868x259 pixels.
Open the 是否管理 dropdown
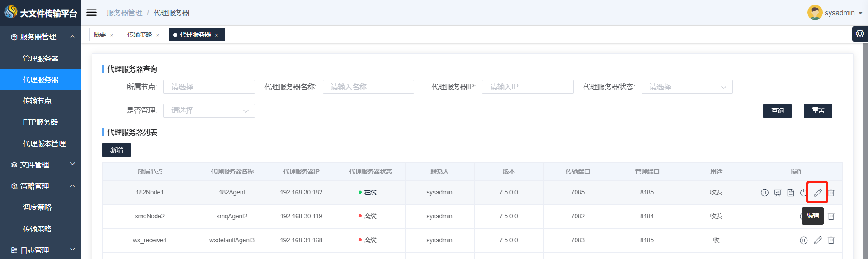tap(209, 111)
